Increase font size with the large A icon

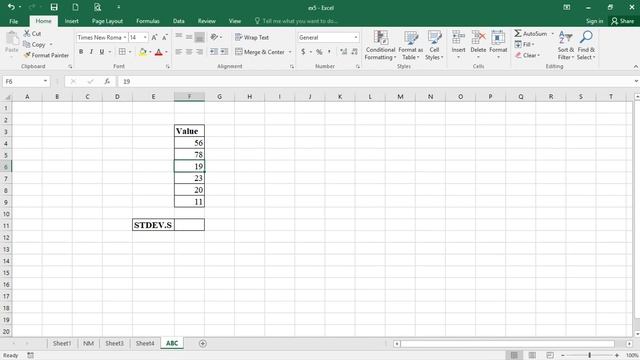pos(154,37)
